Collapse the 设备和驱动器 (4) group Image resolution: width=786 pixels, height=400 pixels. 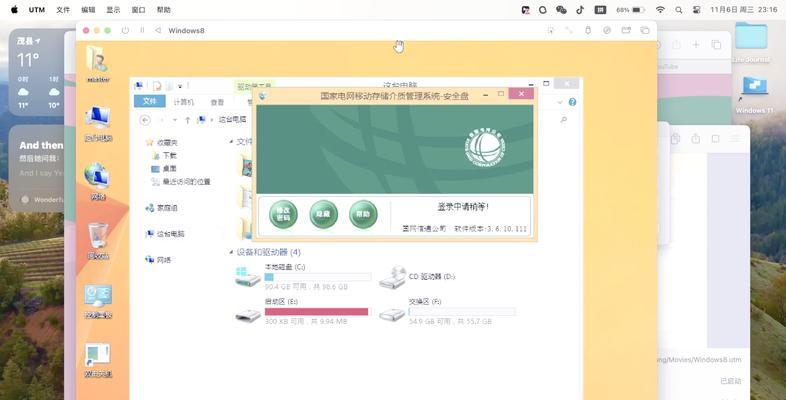tap(231, 252)
